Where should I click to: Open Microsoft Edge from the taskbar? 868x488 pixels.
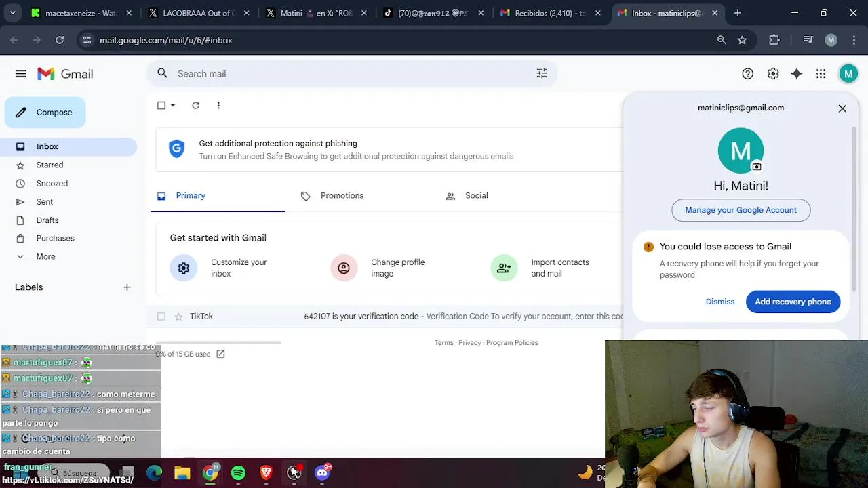tap(154, 473)
